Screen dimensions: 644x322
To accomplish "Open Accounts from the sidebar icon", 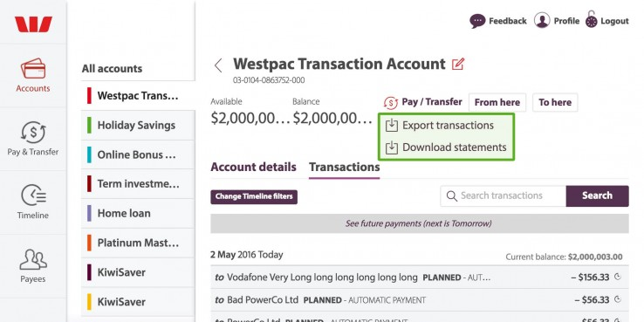I will click(x=33, y=69).
